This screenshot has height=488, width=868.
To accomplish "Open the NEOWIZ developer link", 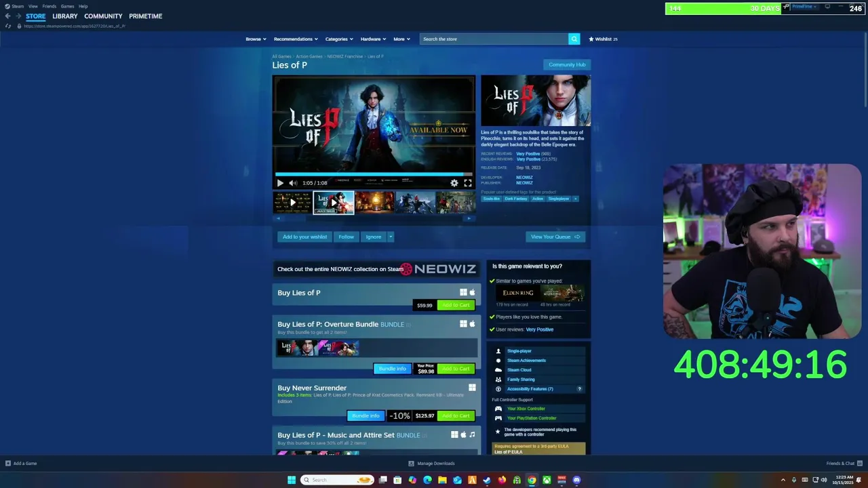I will (524, 178).
